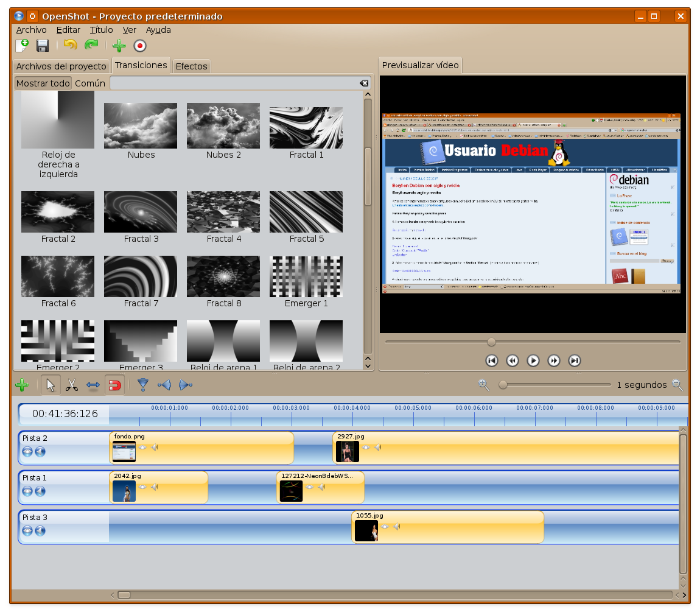Mute audio of Pista 3 track
The width and height of the screenshot is (700, 615).
[40, 530]
